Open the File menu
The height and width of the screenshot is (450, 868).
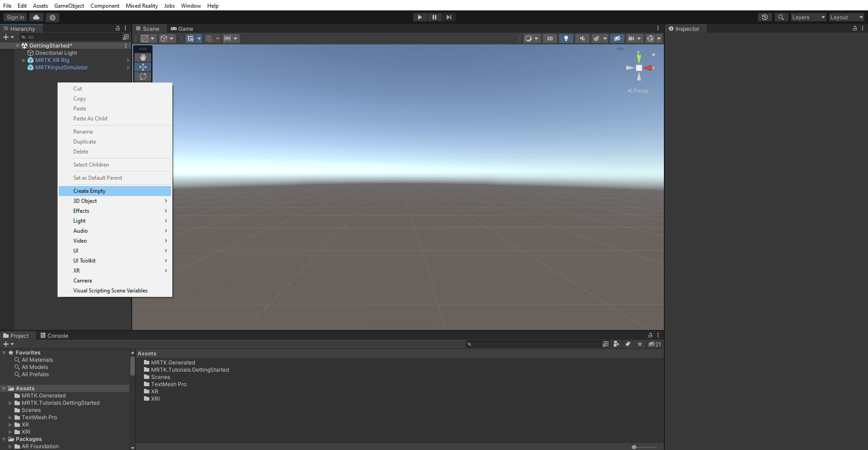[7, 6]
